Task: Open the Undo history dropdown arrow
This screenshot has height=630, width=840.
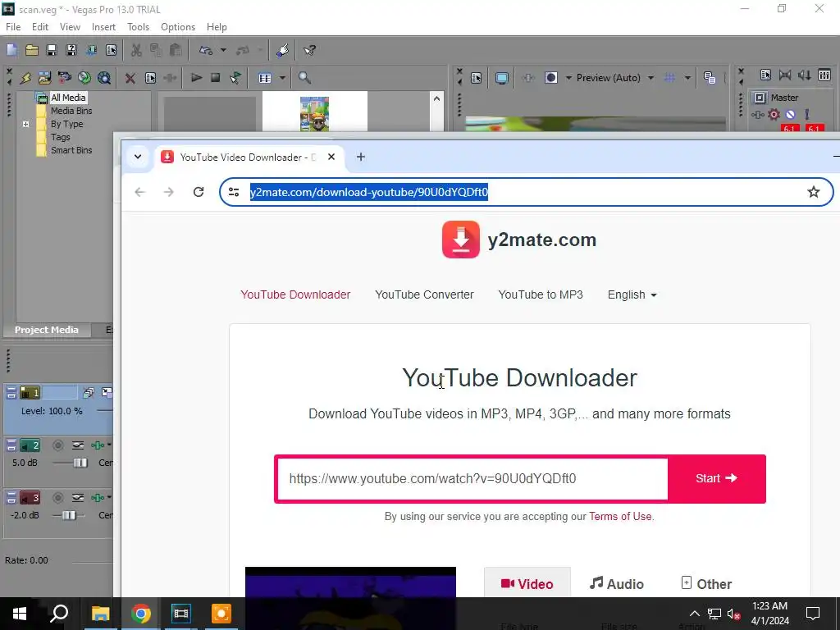Action: coord(223,50)
